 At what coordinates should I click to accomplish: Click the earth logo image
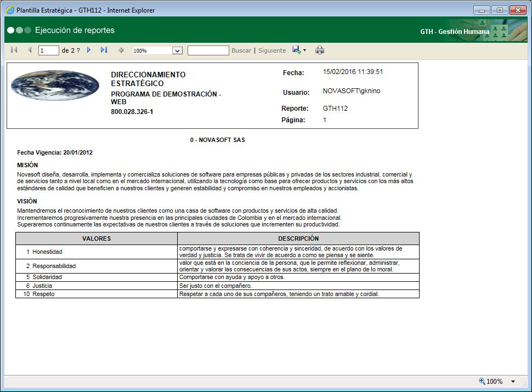[x=55, y=85]
